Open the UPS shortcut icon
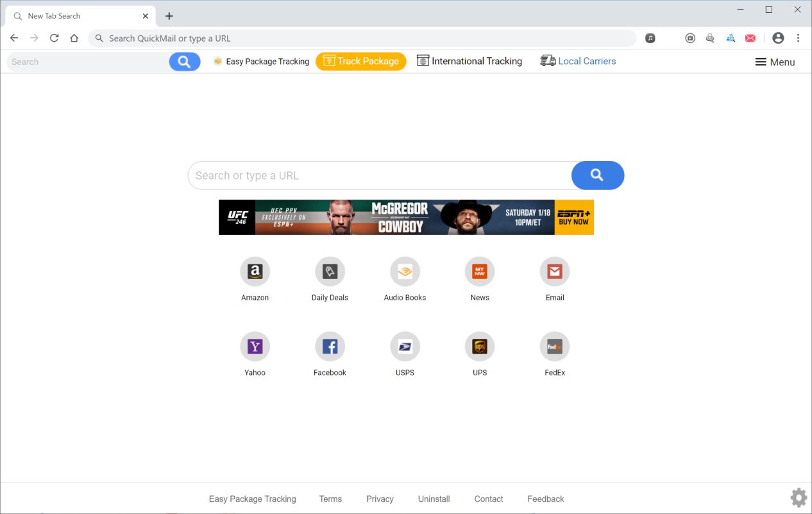 480,347
